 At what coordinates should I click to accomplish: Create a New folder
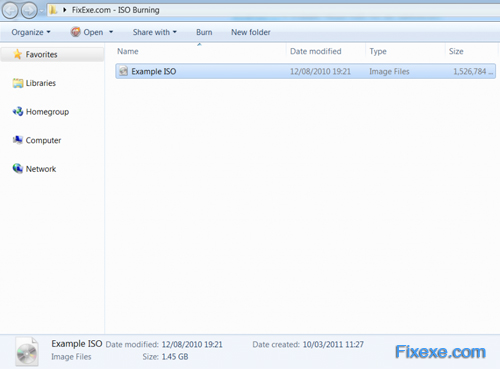click(x=251, y=32)
